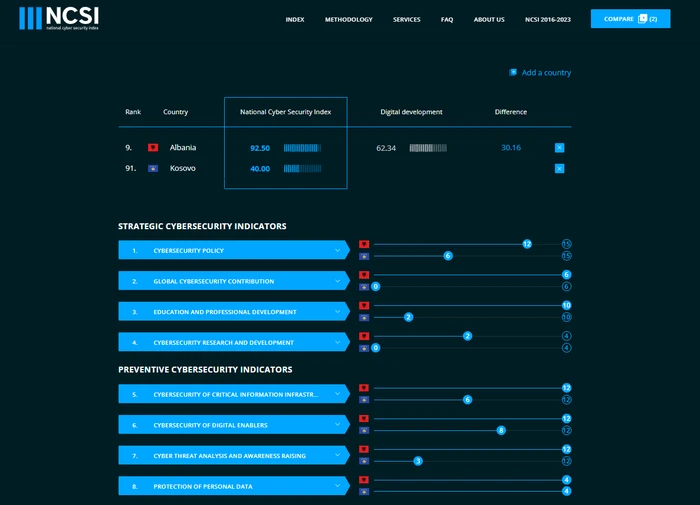Click the Albania country name
This screenshot has height=505, width=700.
(183, 148)
